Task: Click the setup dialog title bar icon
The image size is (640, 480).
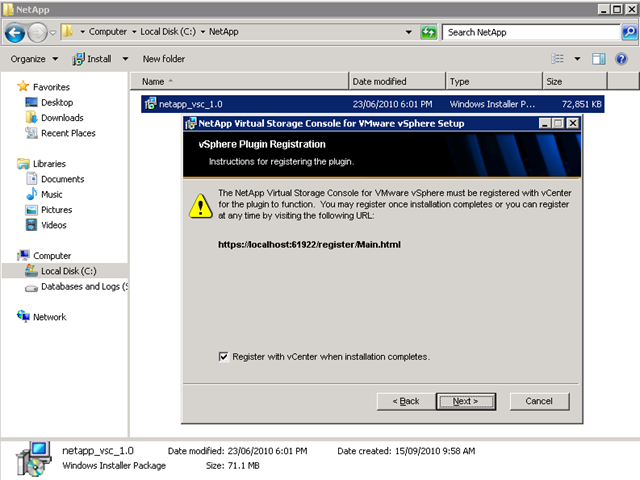Action: (190, 123)
